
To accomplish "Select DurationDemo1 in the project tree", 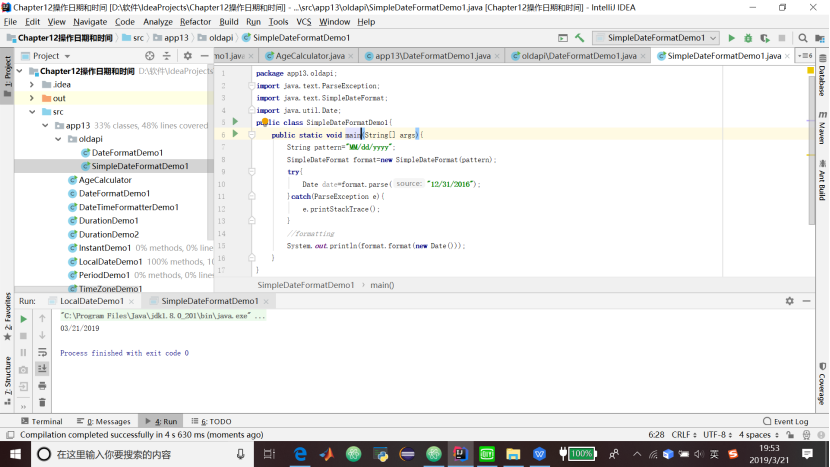I will pyautogui.click(x=109, y=220).
